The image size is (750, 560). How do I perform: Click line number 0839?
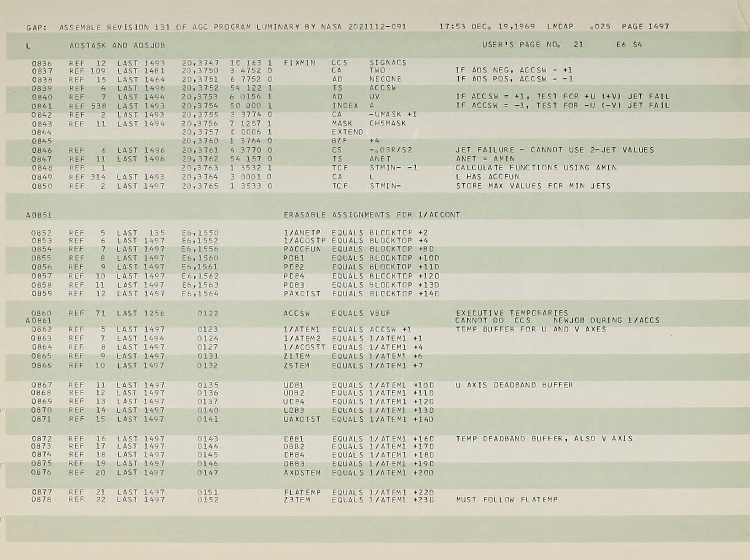[42, 88]
